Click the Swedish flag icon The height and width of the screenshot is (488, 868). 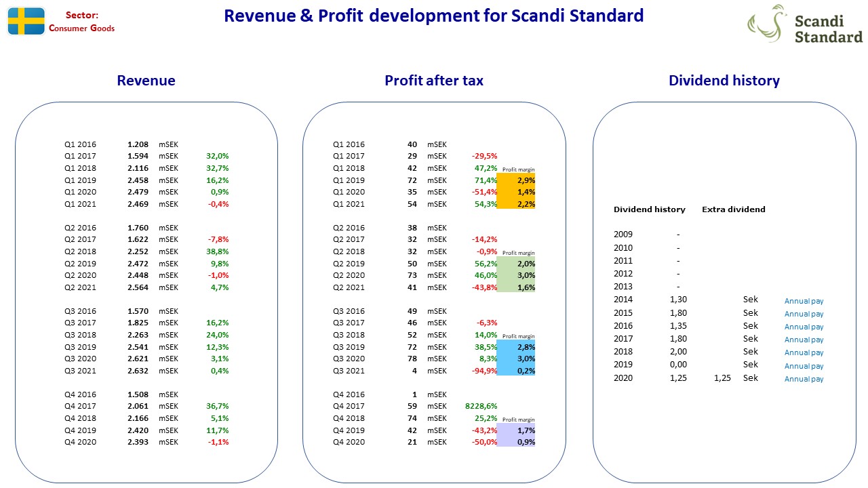tap(26, 21)
